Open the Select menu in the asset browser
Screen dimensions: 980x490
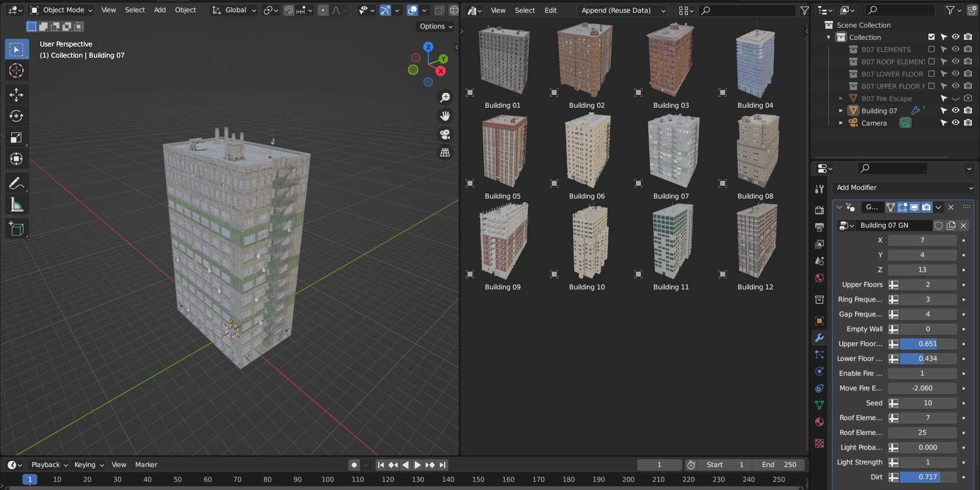pos(524,10)
